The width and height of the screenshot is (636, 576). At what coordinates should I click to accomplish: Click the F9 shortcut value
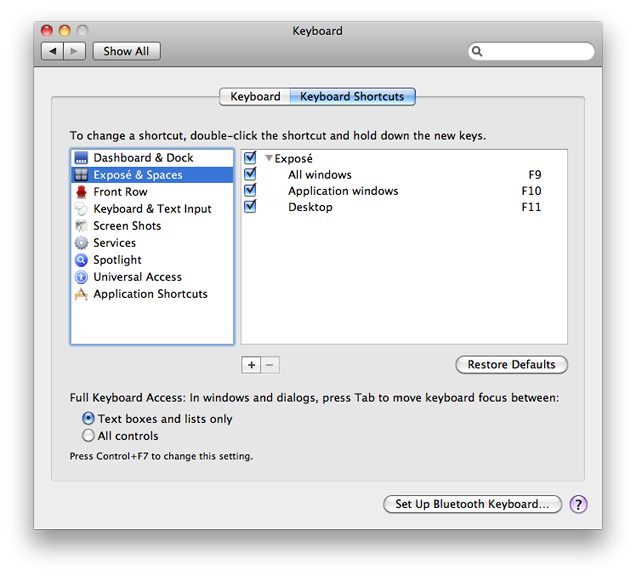[535, 175]
